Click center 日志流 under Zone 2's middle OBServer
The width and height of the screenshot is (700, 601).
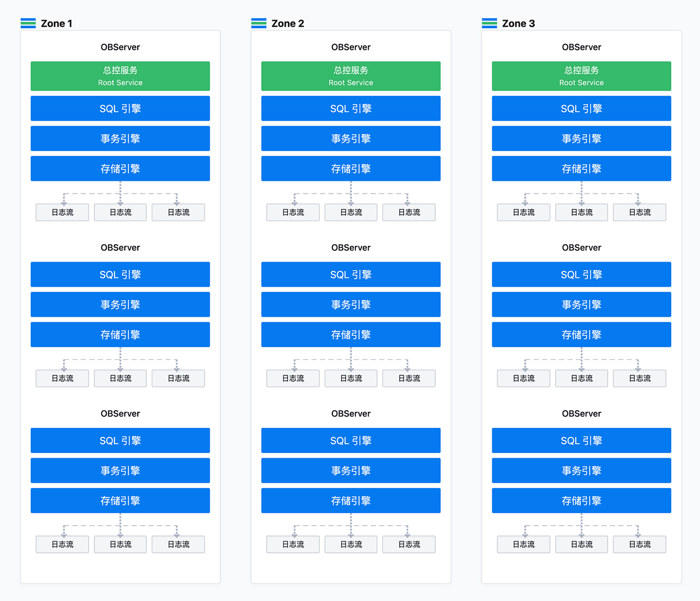pos(351,378)
